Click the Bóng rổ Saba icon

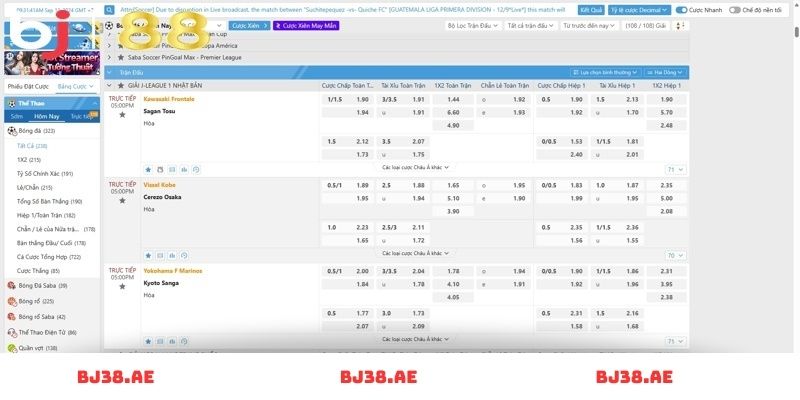pos(12,317)
